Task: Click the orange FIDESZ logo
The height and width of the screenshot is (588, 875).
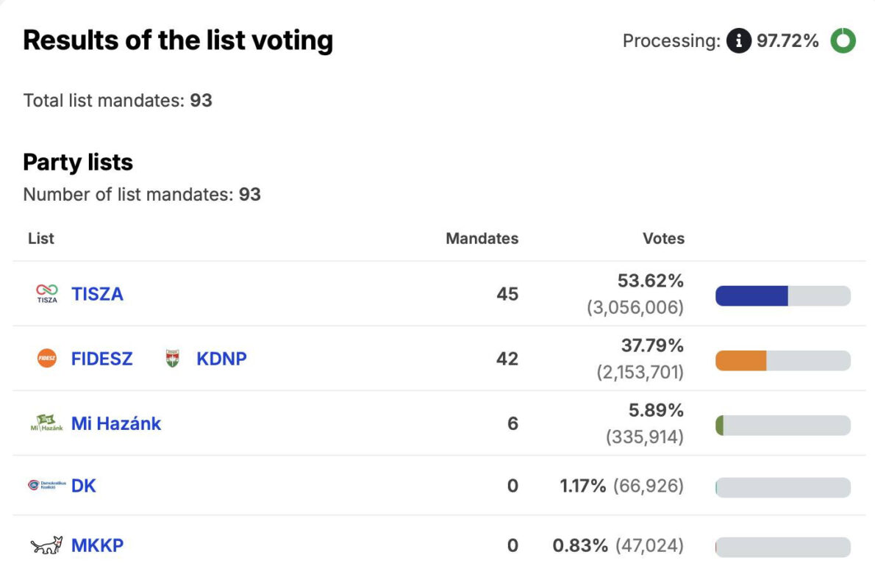Action: tap(46, 359)
